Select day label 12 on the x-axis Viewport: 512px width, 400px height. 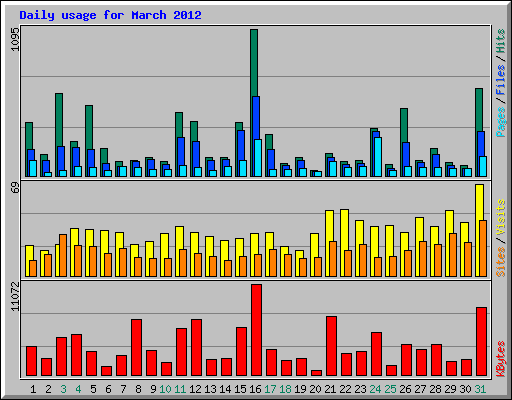(x=195, y=389)
